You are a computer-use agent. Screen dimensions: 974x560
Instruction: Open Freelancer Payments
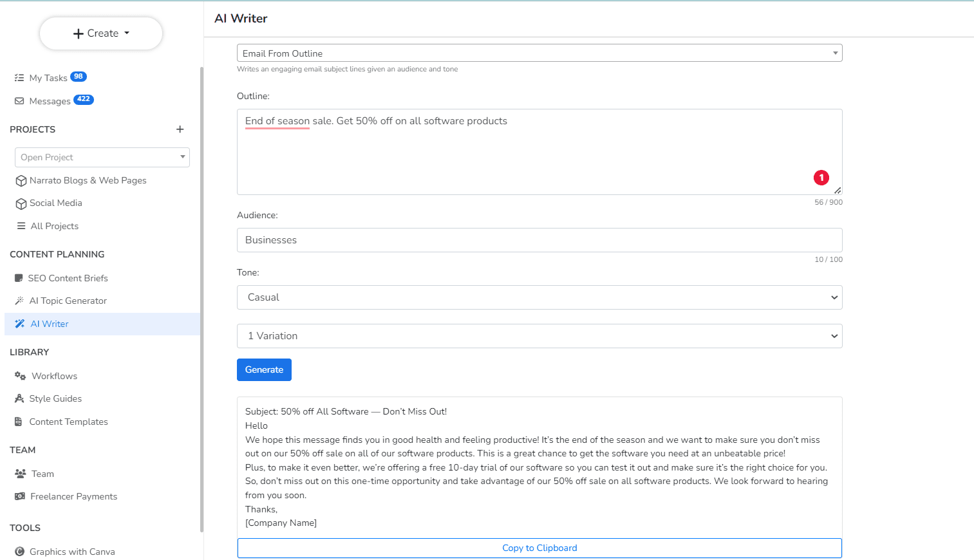[74, 496]
